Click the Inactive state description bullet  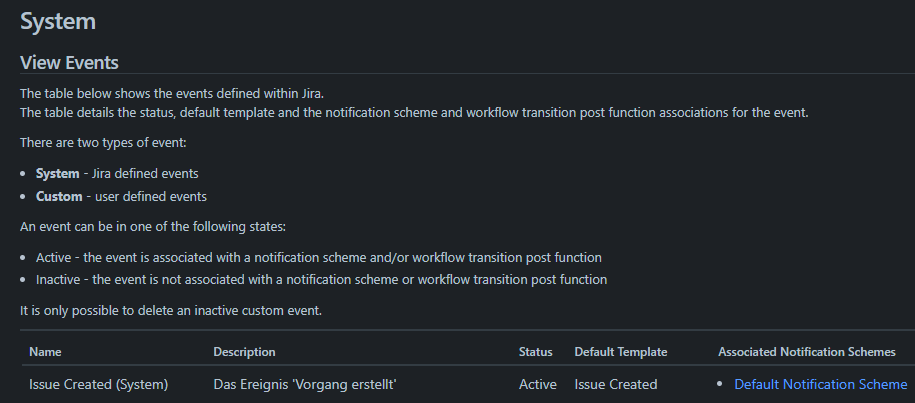pyautogui.click(x=322, y=280)
